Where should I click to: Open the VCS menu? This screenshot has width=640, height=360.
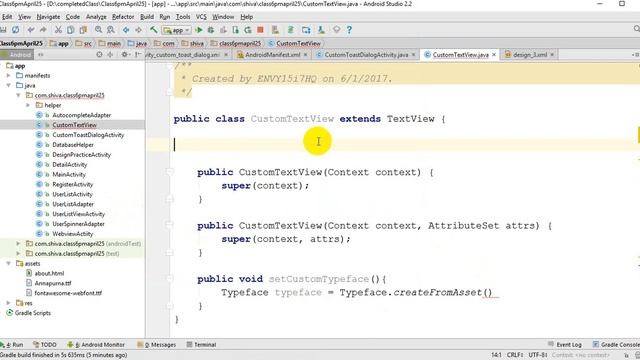point(201,17)
